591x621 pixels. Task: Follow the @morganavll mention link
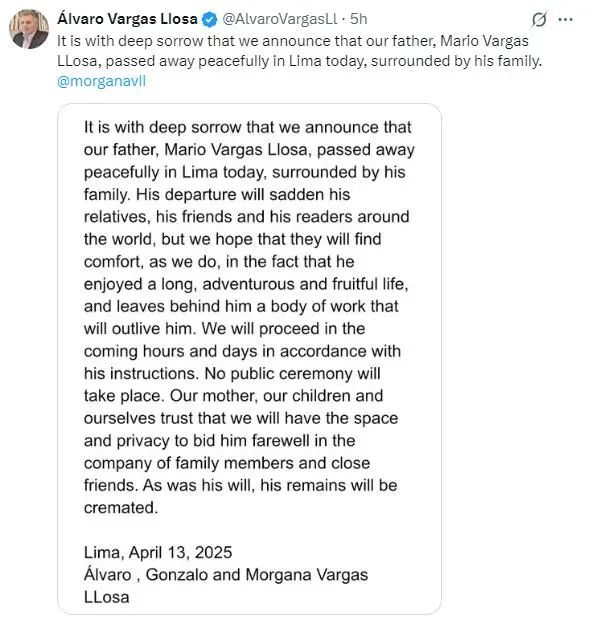101,81
